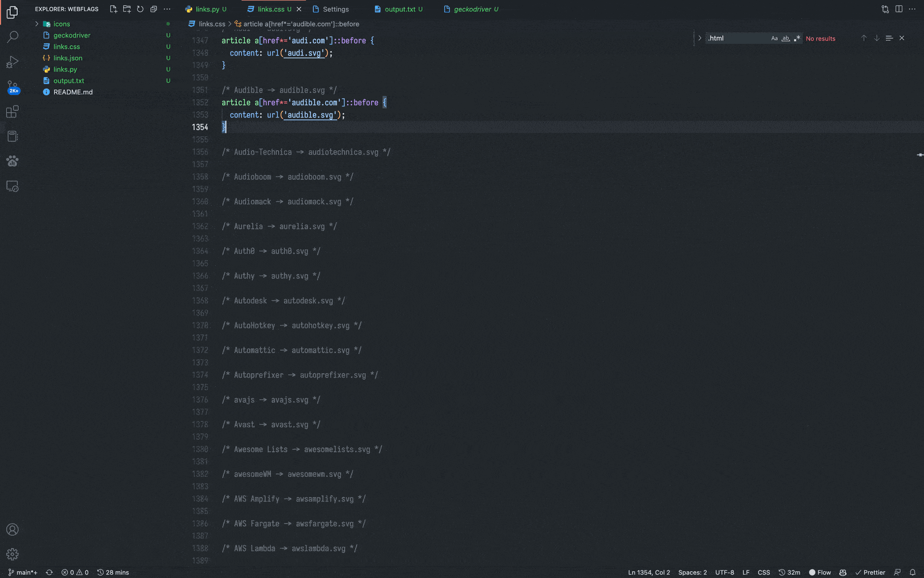Toggle Match Whole Word in find widget
Image resolution: width=924 pixels, height=578 pixels.
click(x=785, y=39)
